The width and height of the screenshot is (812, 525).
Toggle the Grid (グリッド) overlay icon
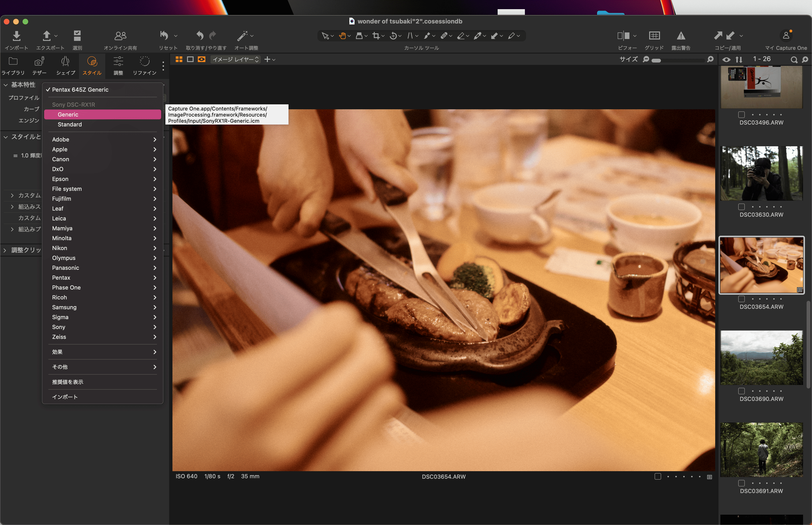654,36
